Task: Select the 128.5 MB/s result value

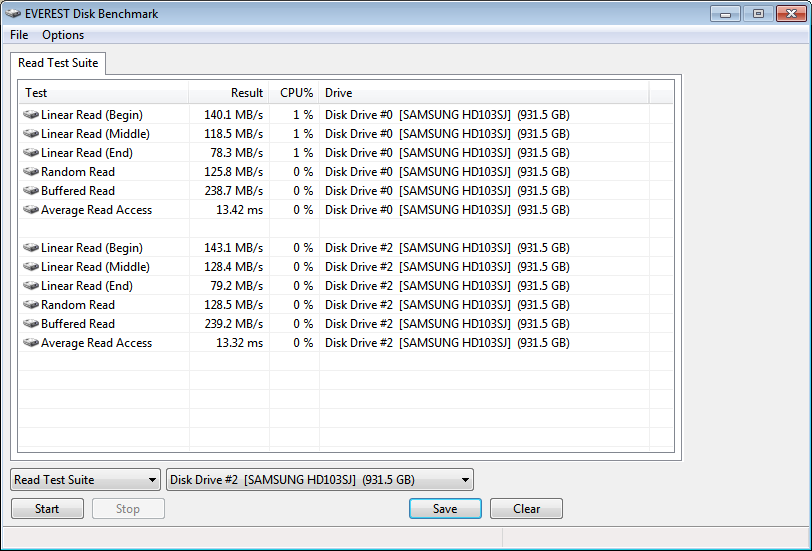Action: click(234, 304)
